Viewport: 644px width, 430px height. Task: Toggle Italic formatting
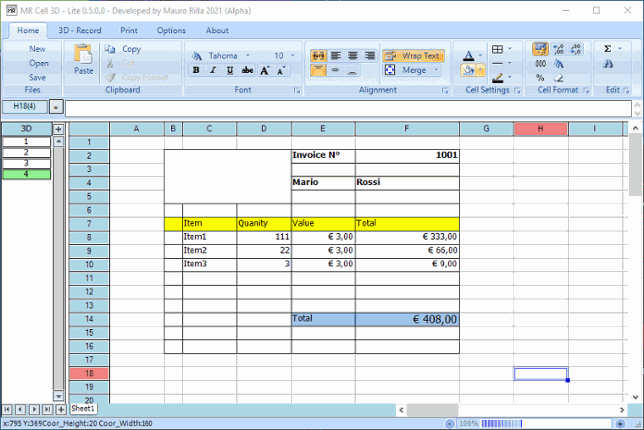click(213, 70)
